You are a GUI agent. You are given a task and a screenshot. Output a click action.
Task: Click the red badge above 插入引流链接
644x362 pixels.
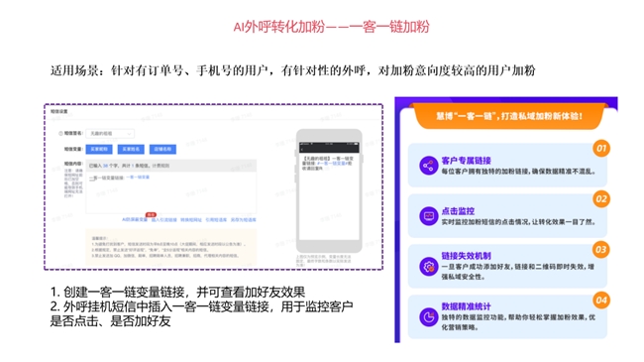(x=152, y=215)
